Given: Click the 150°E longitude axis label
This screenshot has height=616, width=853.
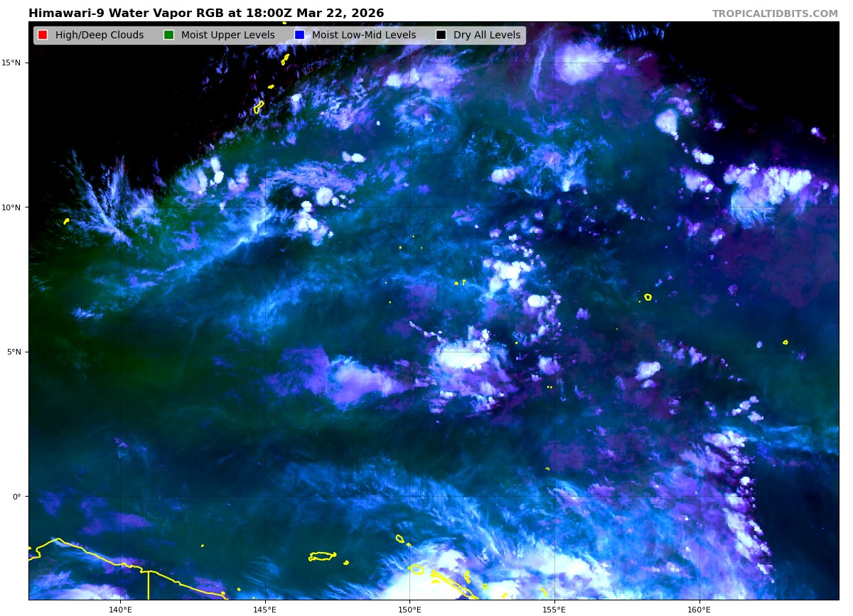Looking at the screenshot, I should point(409,609).
